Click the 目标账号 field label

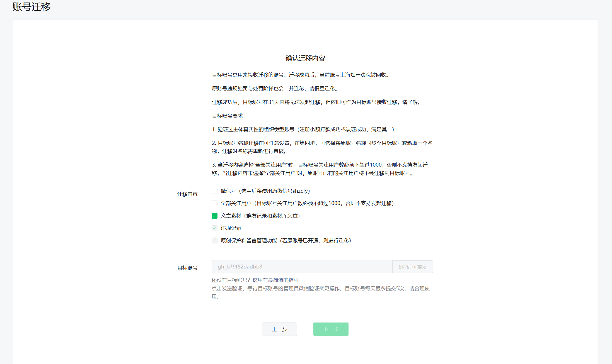pyautogui.click(x=187, y=268)
